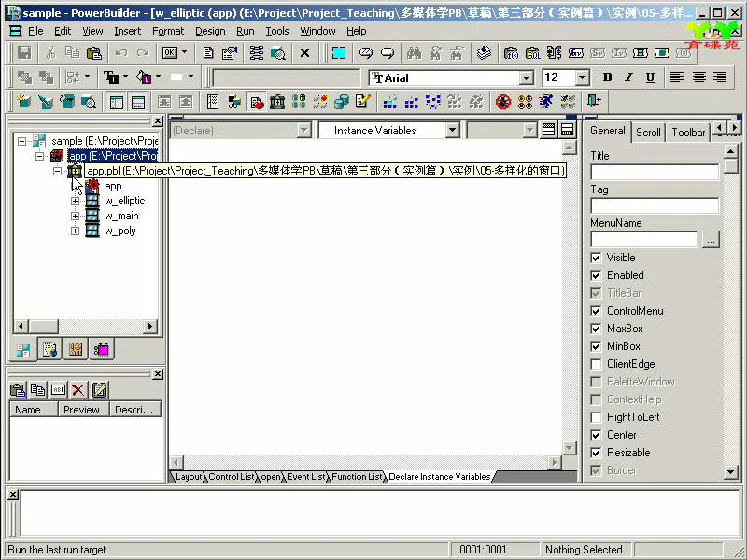Open the File menu
Image resolution: width=747 pixels, height=560 pixels.
point(35,32)
